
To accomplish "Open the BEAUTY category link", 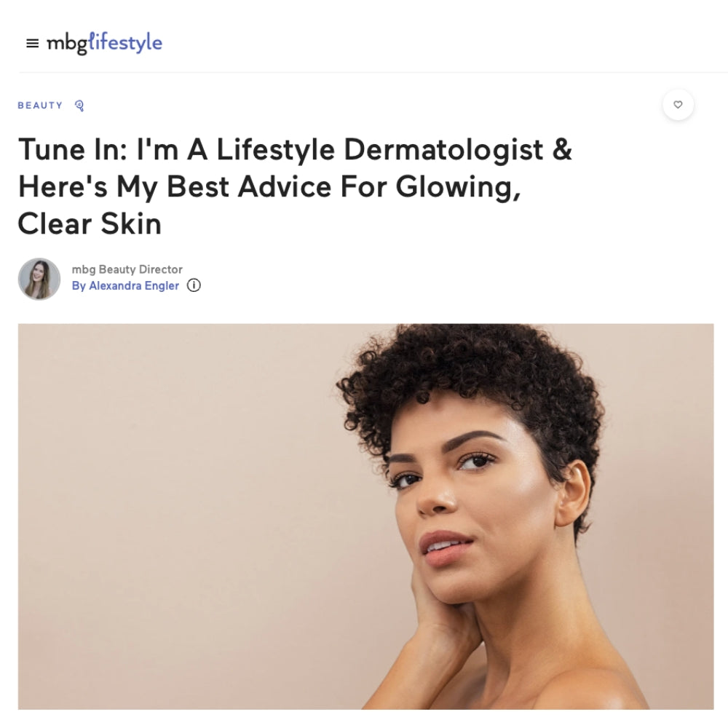I will tap(40, 106).
